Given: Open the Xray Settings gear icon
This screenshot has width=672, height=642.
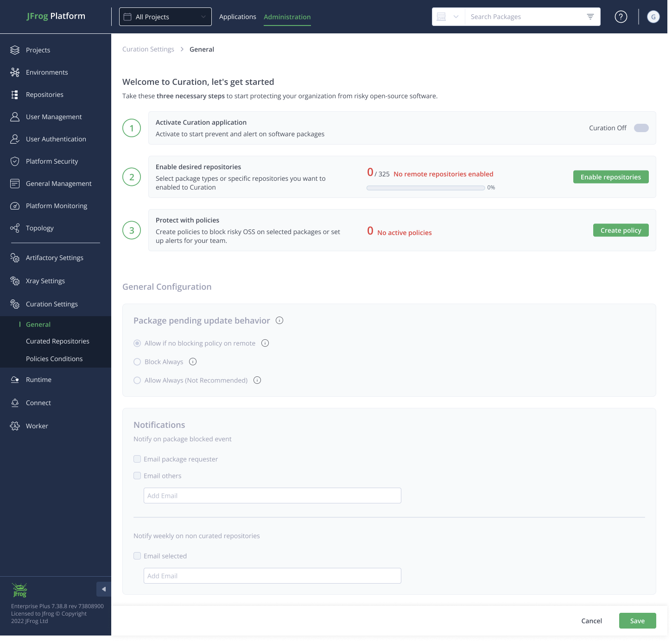Looking at the screenshot, I should pyautogui.click(x=15, y=281).
